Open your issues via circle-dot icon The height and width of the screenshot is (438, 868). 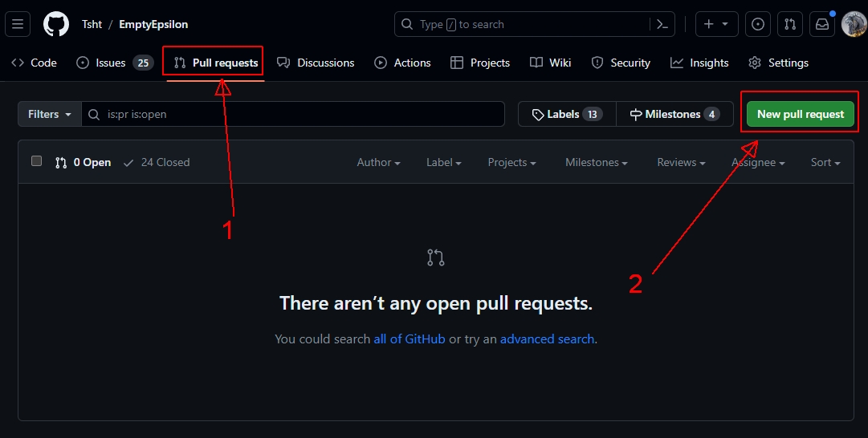tap(758, 24)
